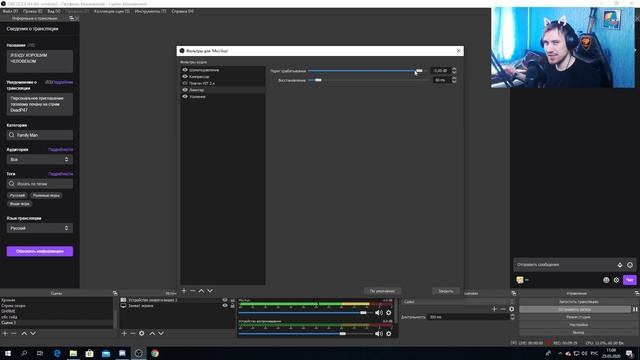
Task: Click the Категория search field
Action: [x=40, y=135]
